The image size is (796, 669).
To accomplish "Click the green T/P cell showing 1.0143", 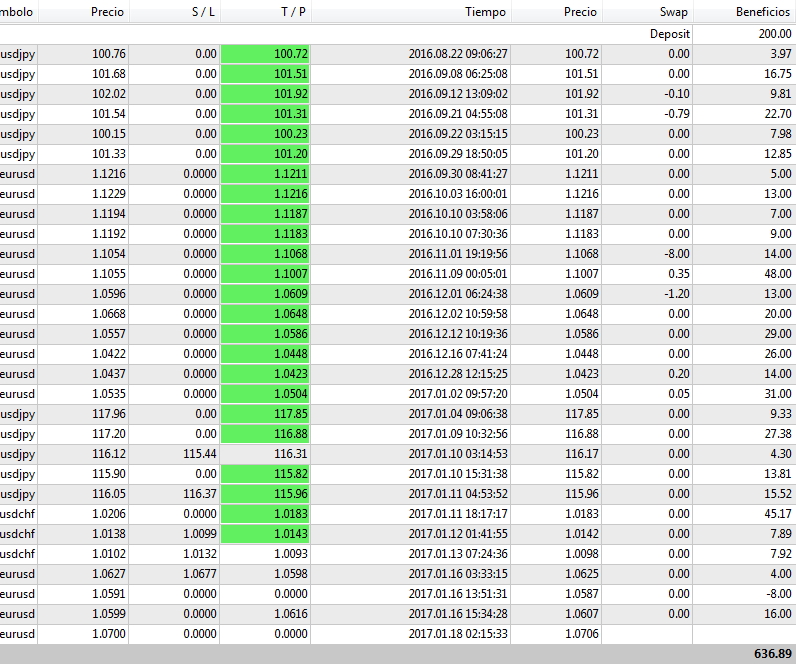I will [266, 534].
